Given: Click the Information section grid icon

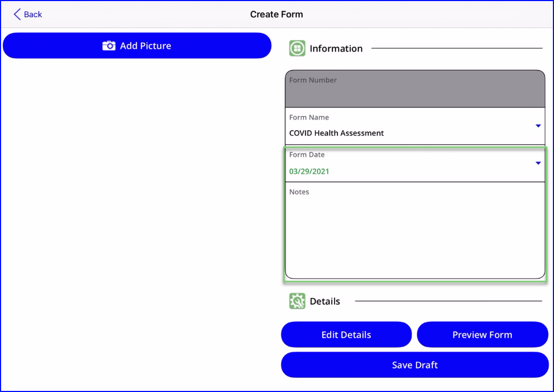Looking at the screenshot, I should 297,48.
